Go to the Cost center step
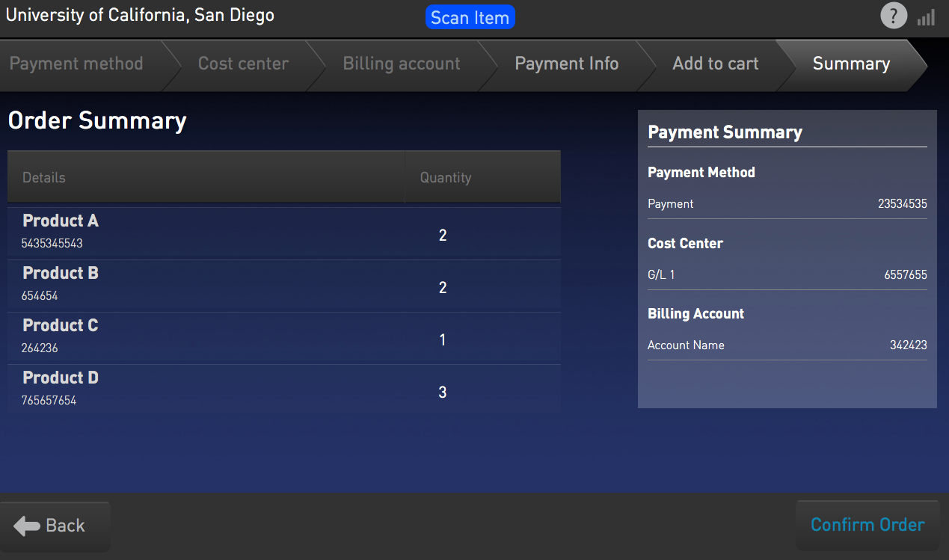Screen dimensions: 949x560 [x=243, y=64]
